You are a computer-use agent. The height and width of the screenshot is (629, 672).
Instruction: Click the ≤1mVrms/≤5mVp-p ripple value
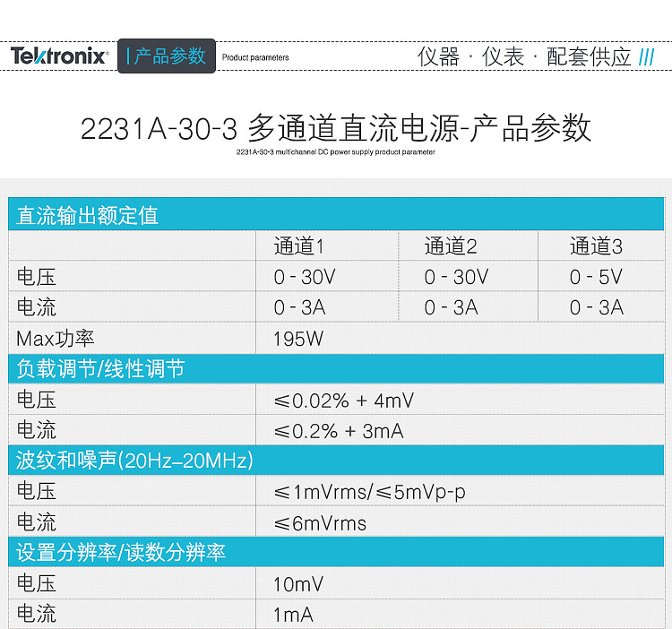coord(369,492)
